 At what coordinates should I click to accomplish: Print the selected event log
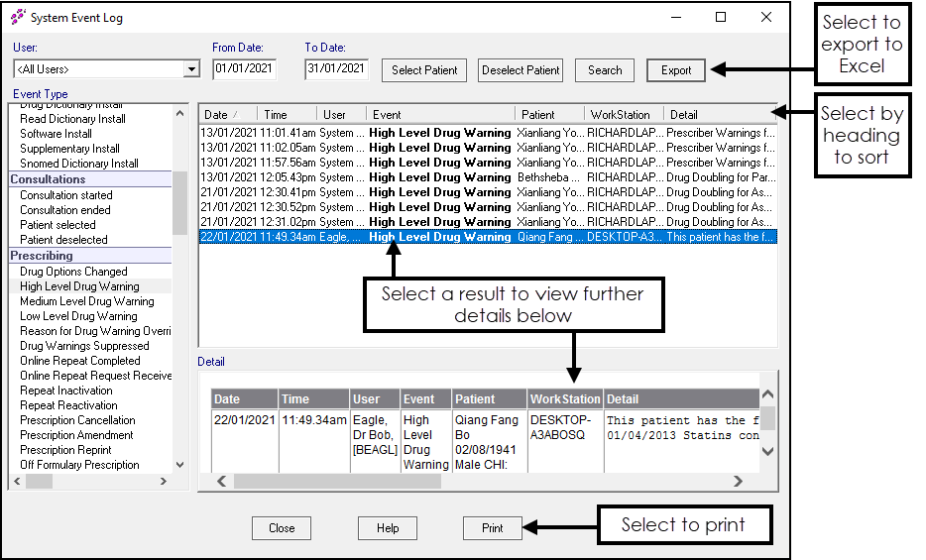(492, 528)
